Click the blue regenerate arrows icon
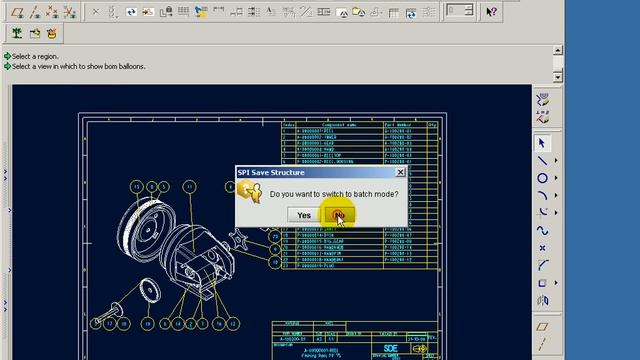The width and height of the screenshot is (640, 360). tap(131, 12)
